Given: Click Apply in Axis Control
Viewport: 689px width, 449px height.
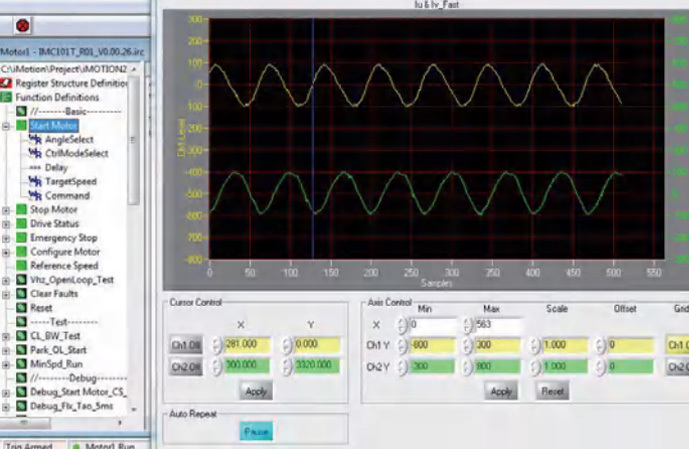Looking at the screenshot, I should [501, 391].
